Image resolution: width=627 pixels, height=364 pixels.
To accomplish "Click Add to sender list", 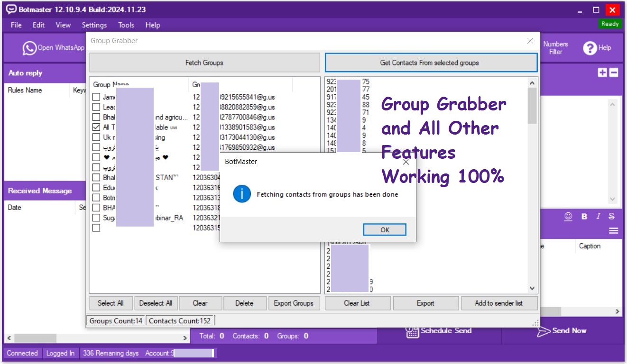I will pos(499,303).
